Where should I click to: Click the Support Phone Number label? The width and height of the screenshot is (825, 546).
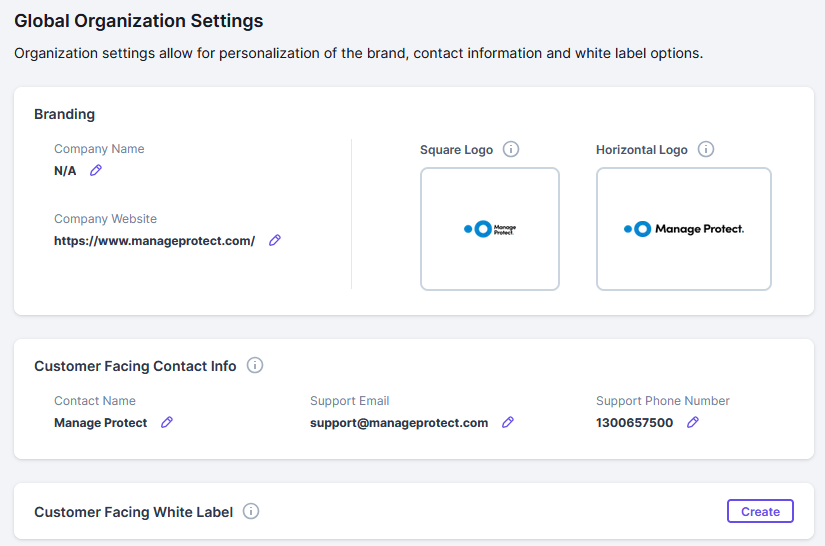pyautogui.click(x=663, y=401)
